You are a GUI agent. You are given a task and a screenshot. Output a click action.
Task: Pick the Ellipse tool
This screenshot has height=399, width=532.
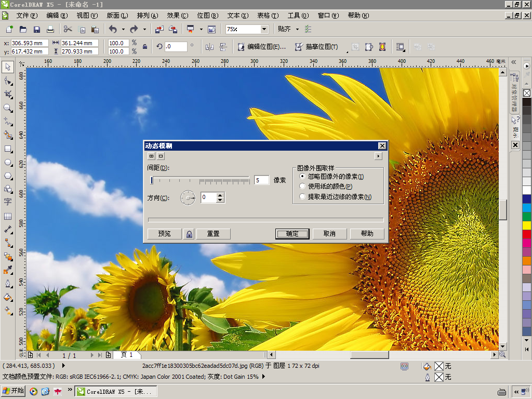8,162
